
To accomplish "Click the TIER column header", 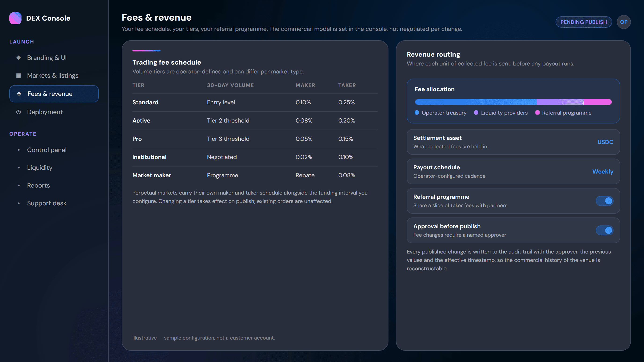I will click(138, 85).
